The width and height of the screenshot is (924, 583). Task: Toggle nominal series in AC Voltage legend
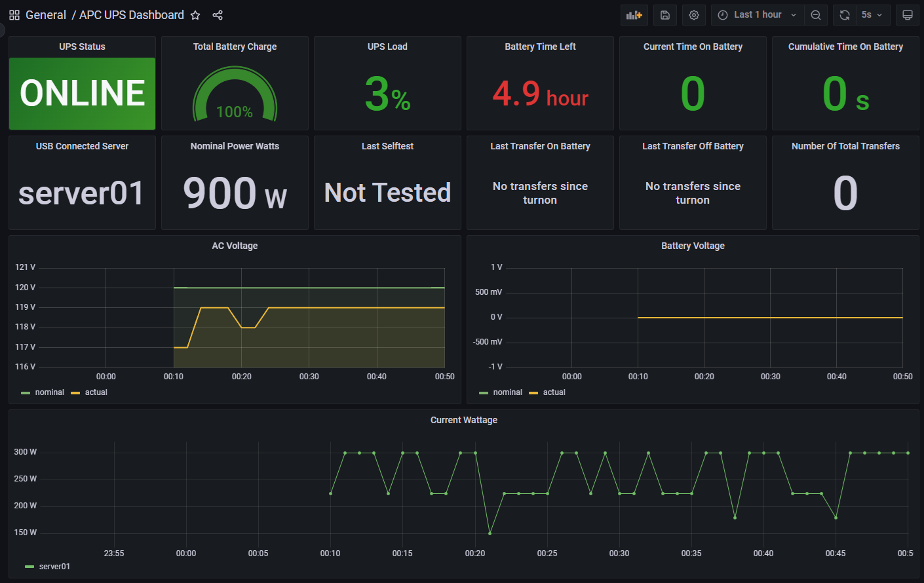pos(49,392)
